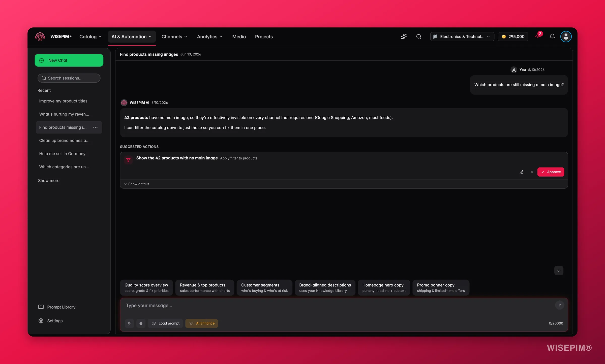Open Prompt Library
Image resolution: width=605 pixels, height=364 pixels.
(x=57, y=307)
